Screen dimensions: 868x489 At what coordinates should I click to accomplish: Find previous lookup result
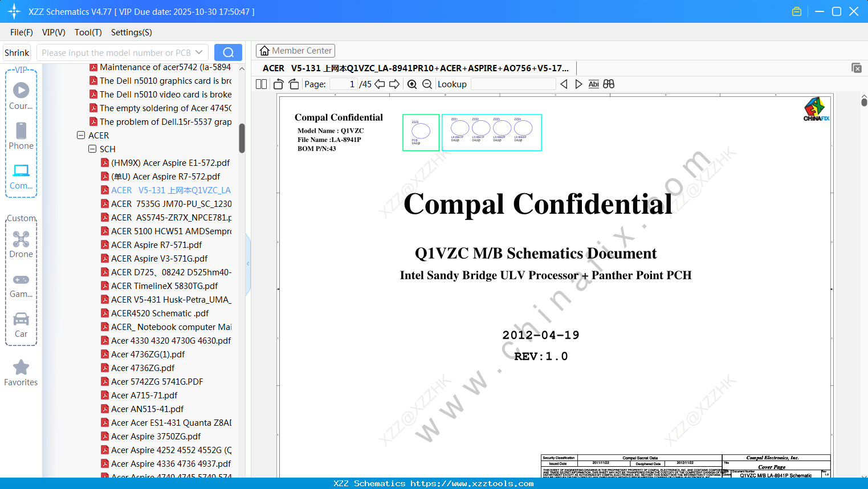coord(564,84)
